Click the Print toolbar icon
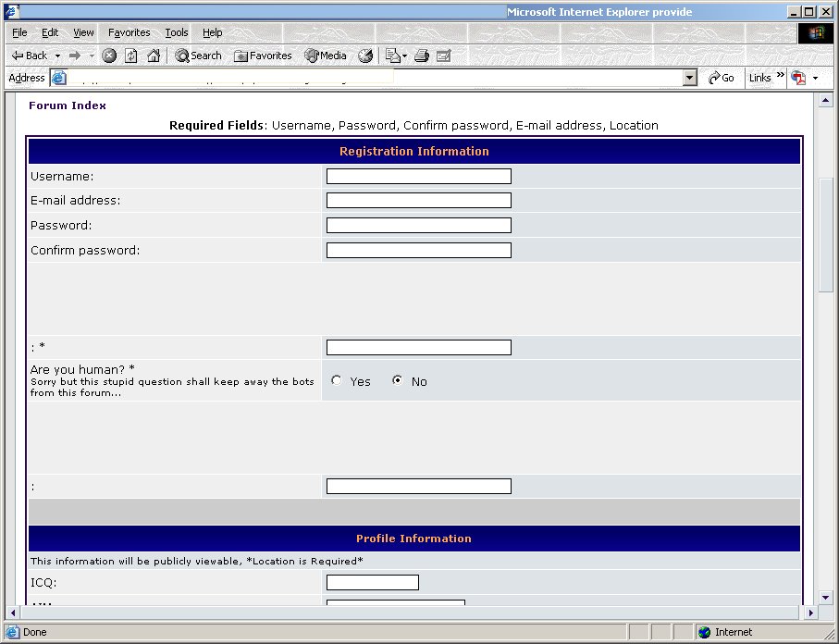Image resolution: width=839 pixels, height=644 pixels. [x=422, y=56]
